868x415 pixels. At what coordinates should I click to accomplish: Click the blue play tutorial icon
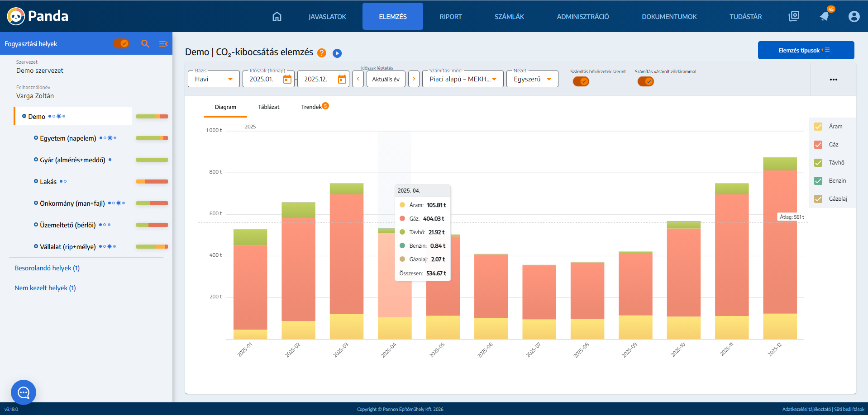click(337, 53)
